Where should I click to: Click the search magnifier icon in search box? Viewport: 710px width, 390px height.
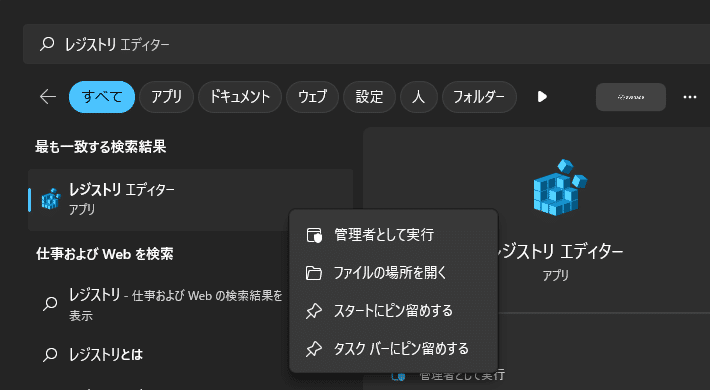(47, 44)
